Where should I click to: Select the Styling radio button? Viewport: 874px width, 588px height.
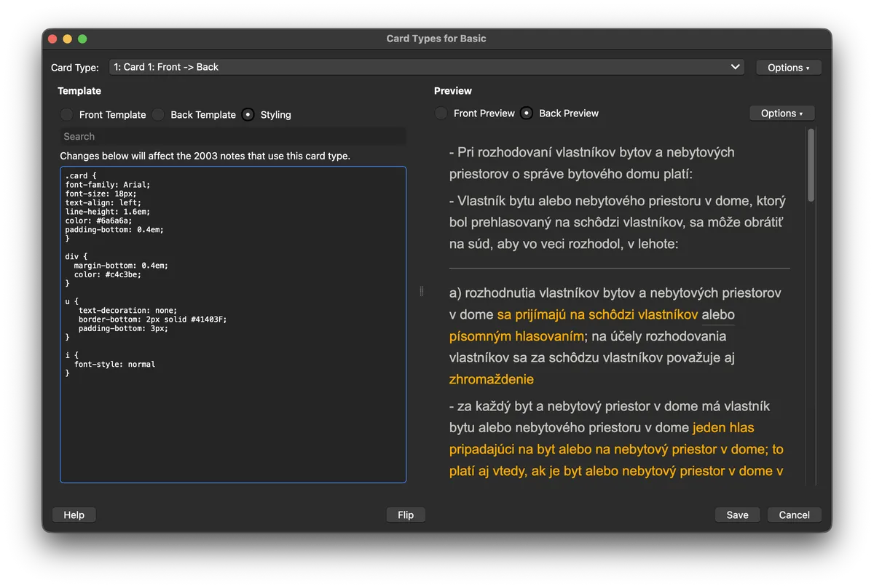pyautogui.click(x=248, y=115)
